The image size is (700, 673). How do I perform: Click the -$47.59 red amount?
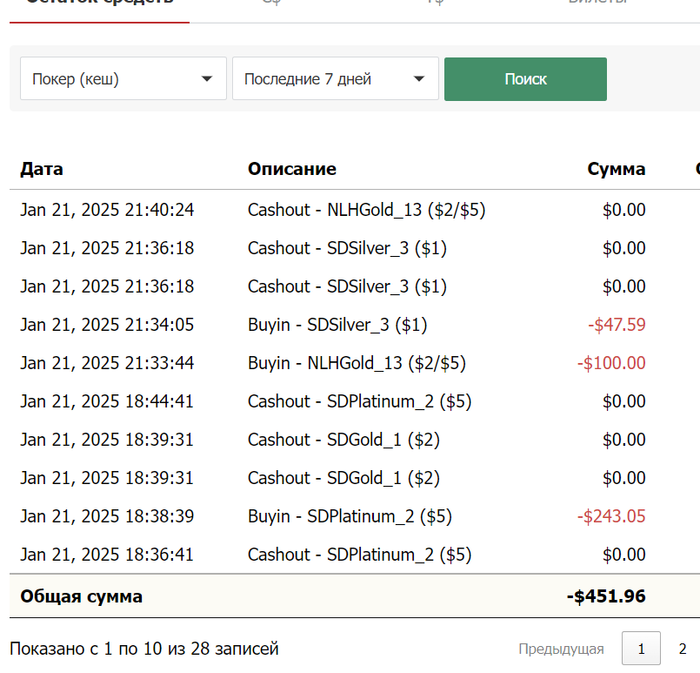click(x=617, y=325)
